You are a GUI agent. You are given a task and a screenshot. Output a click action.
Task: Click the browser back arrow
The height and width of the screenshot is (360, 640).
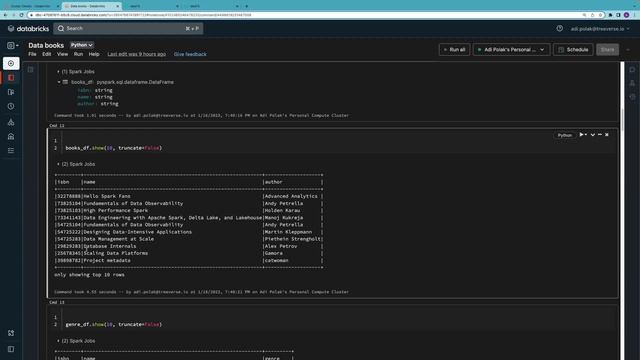click(5, 15)
